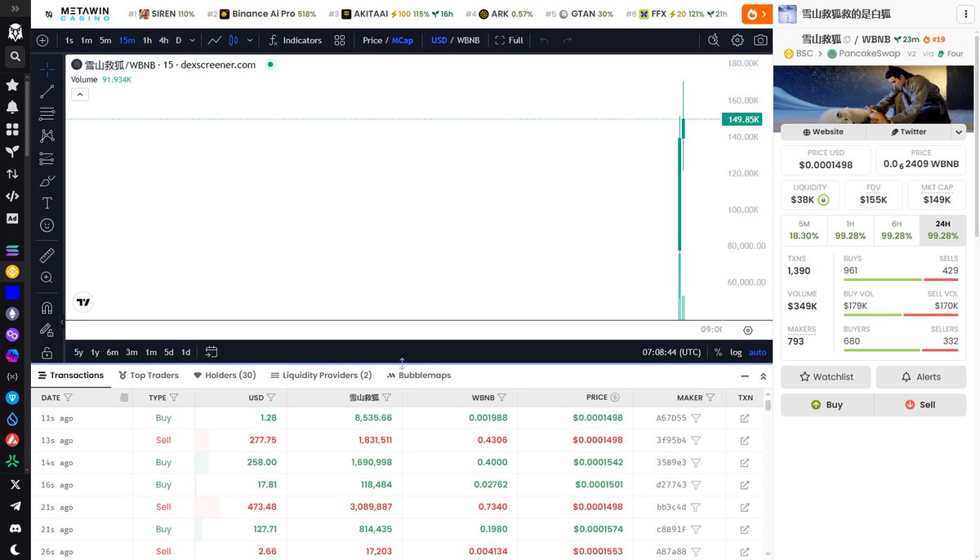Open Indicators menu
The image size is (980, 560).
click(295, 40)
